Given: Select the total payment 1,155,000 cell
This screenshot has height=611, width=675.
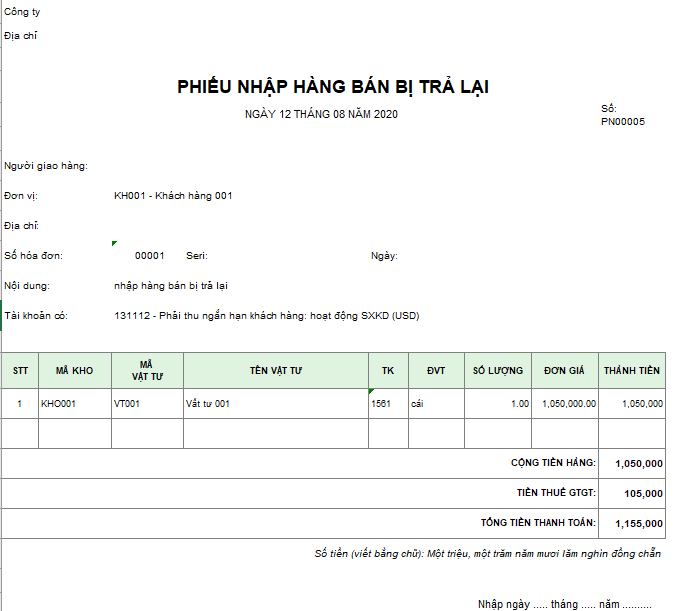Looking at the screenshot, I should click(x=637, y=523).
